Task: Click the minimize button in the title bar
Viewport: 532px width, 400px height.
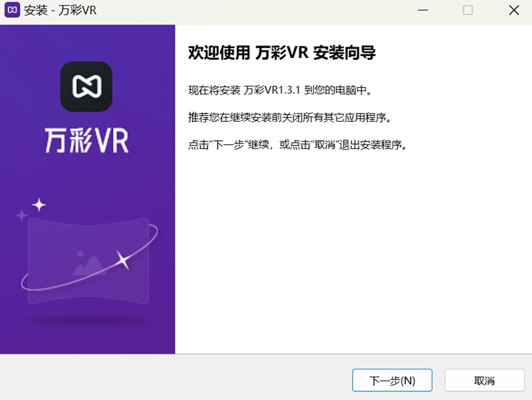Action: click(x=423, y=11)
